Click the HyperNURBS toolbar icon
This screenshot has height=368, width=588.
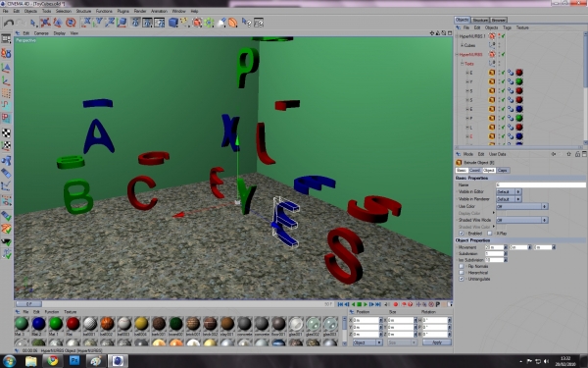click(197, 23)
